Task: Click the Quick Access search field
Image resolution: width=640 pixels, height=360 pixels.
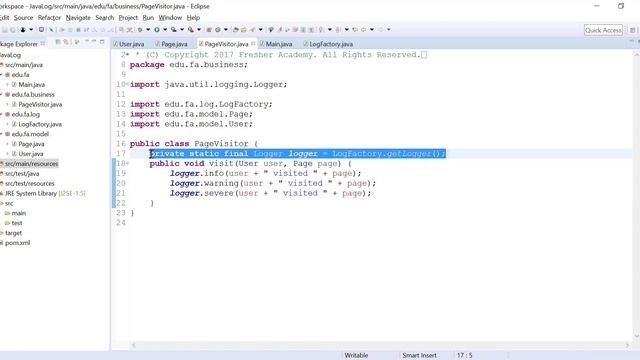Action: coord(603,30)
